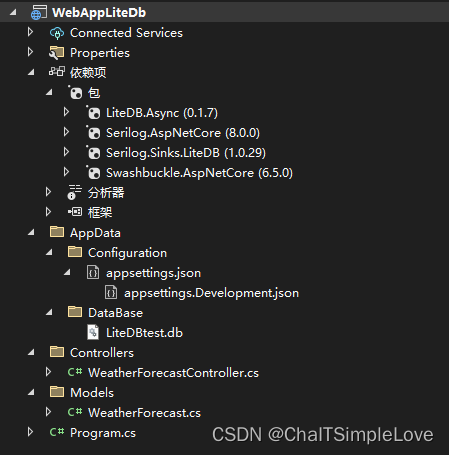The width and height of the screenshot is (449, 455).
Task: Select the 'Connected Services' label
Action: pyautogui.click(x=126, y=33)
